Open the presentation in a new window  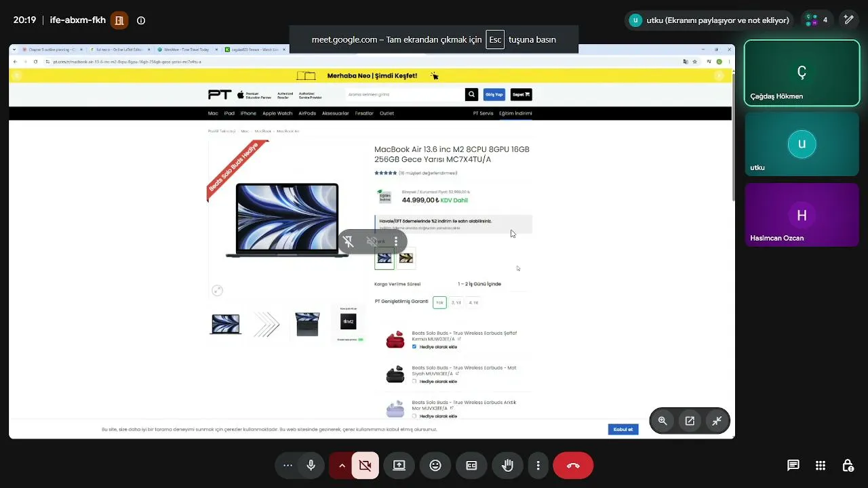pos(690,421)
